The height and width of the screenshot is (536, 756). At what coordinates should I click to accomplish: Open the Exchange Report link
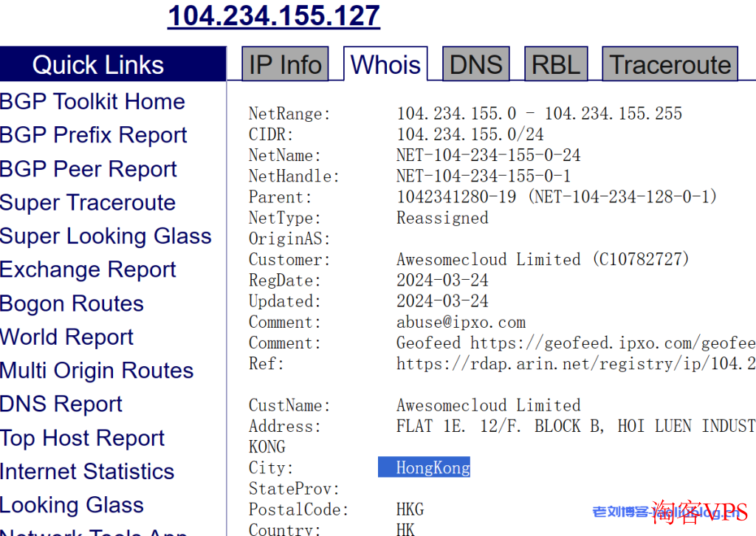pyautogui.click(x=89, y=270)
